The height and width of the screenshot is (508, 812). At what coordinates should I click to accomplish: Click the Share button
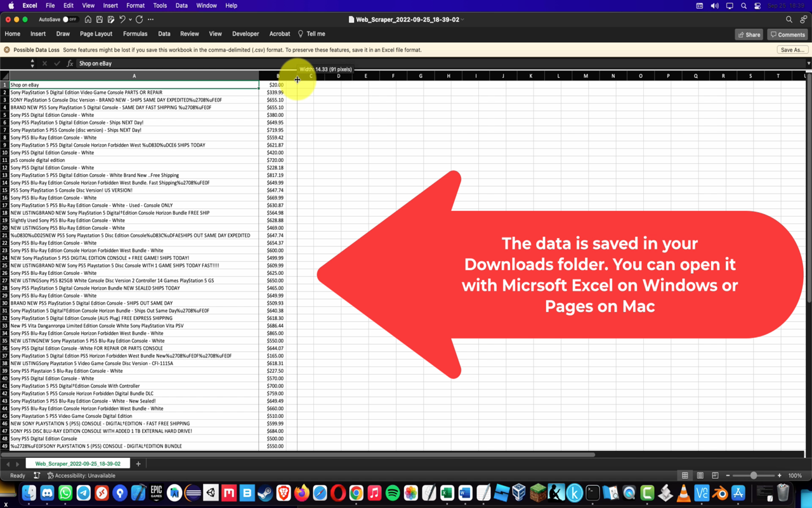pos(749,34)
